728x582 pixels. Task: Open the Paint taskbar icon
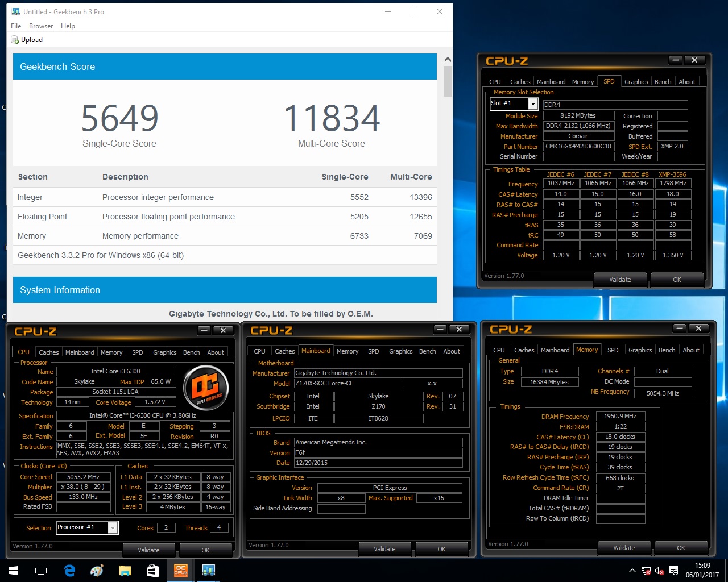click(x=97, y=571)
